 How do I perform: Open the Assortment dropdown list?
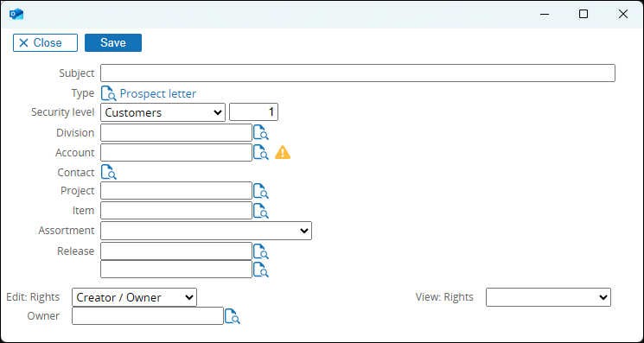click(207, 231)
